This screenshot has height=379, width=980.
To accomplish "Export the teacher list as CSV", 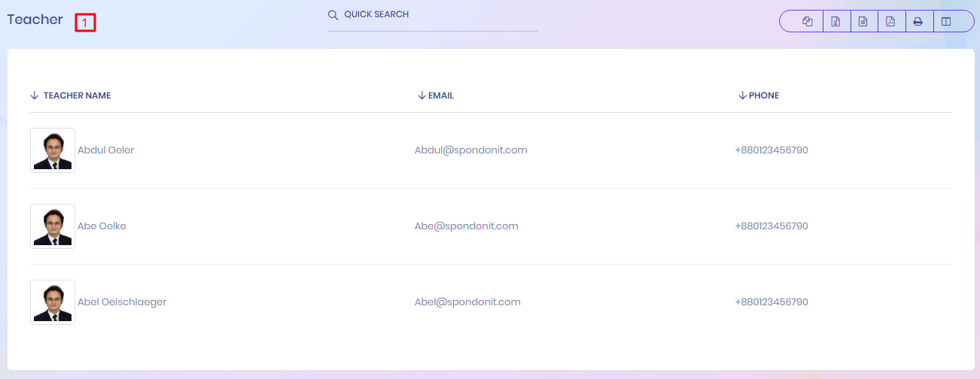I will (863, 22).
